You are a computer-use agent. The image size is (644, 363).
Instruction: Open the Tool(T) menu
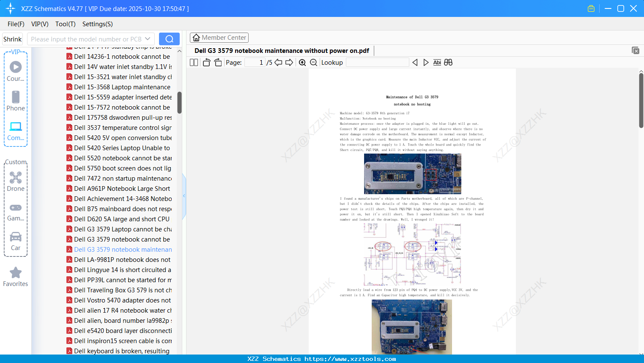(66, 24)
